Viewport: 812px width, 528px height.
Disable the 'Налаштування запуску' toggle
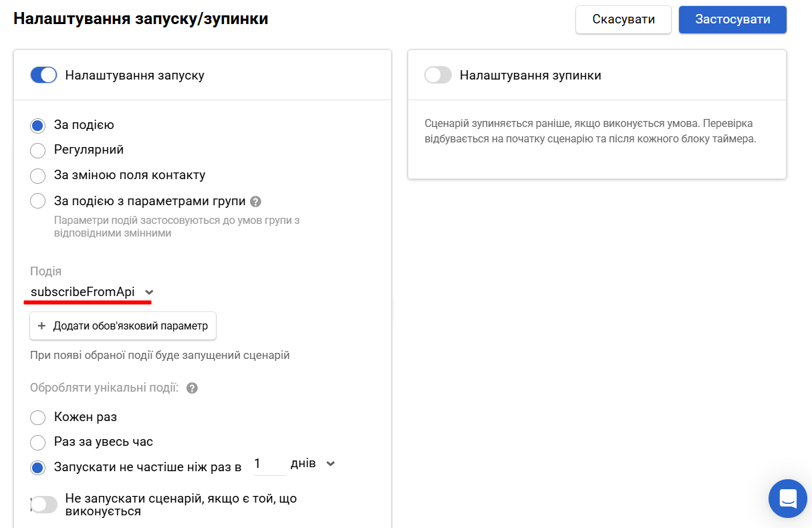point(43,75)
